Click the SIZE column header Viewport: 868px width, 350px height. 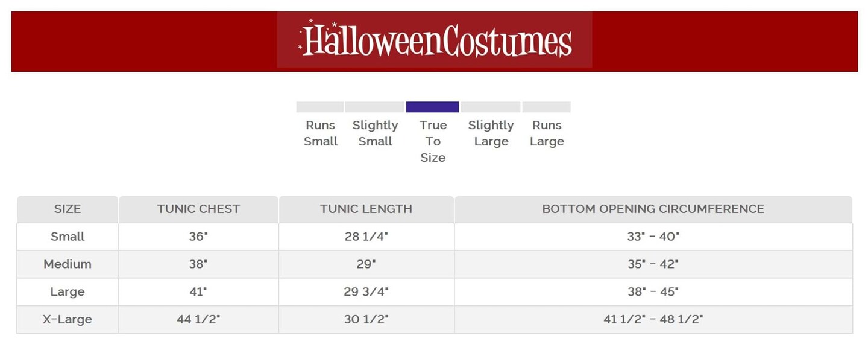pyautogui.click(x=68, y=209)
